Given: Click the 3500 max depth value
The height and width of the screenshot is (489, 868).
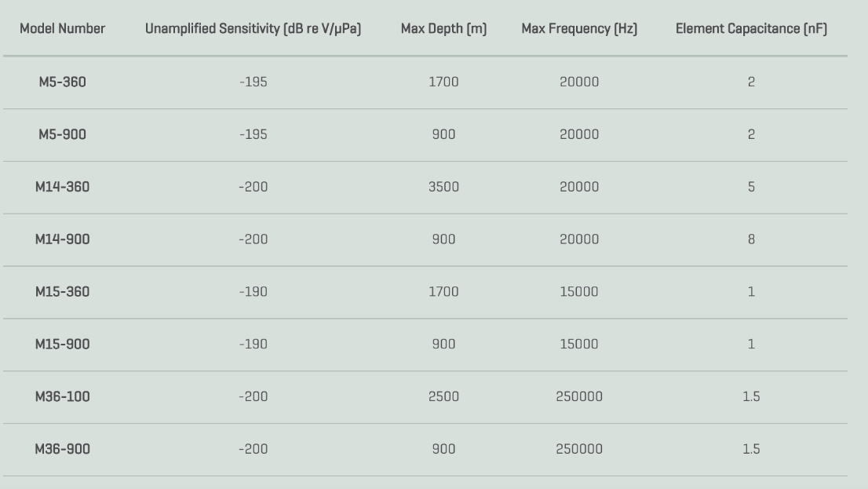Looking at the screenshot, I should click(x=443, y=187).
